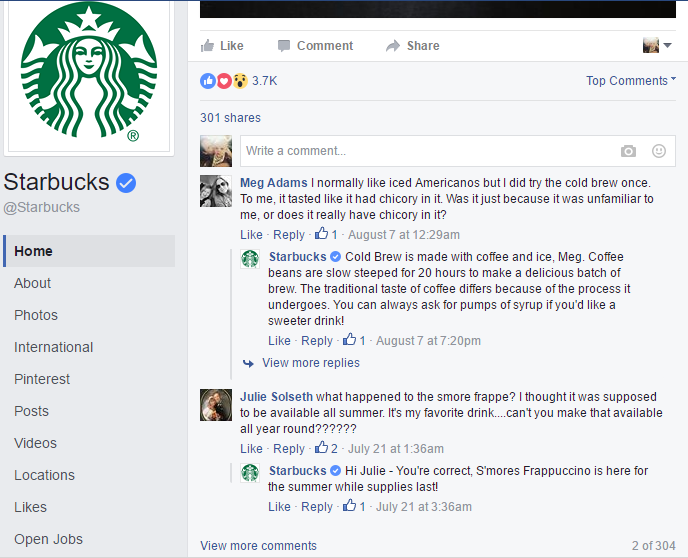688x558 pixels.
Task: Click the camera attach photo icon
Action: tap(628, 151)
